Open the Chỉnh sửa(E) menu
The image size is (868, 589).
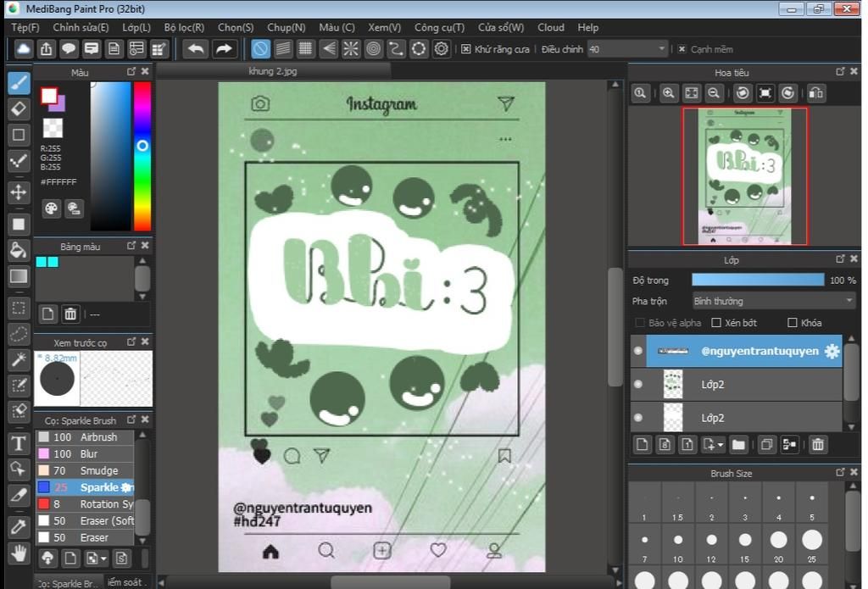pos(81,27)
